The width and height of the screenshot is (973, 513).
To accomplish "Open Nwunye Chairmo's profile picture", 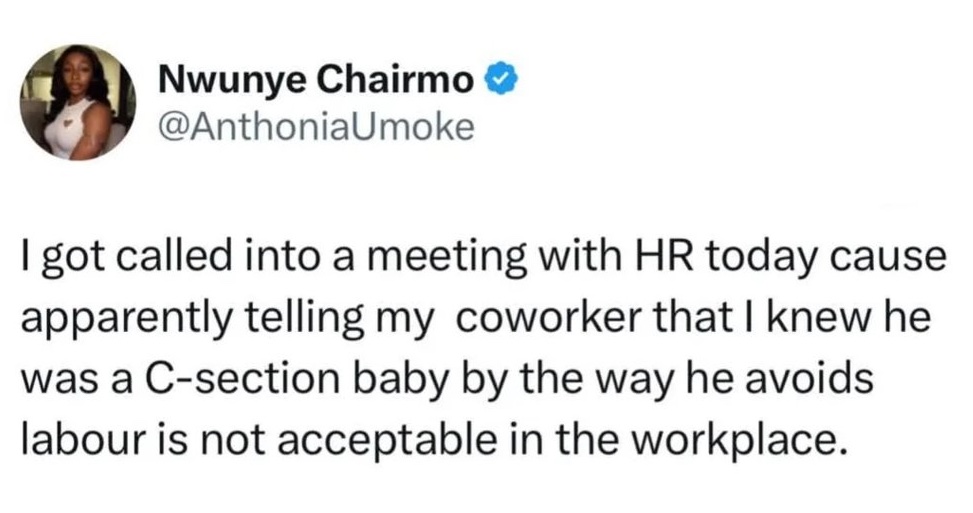I will [79, 103].
